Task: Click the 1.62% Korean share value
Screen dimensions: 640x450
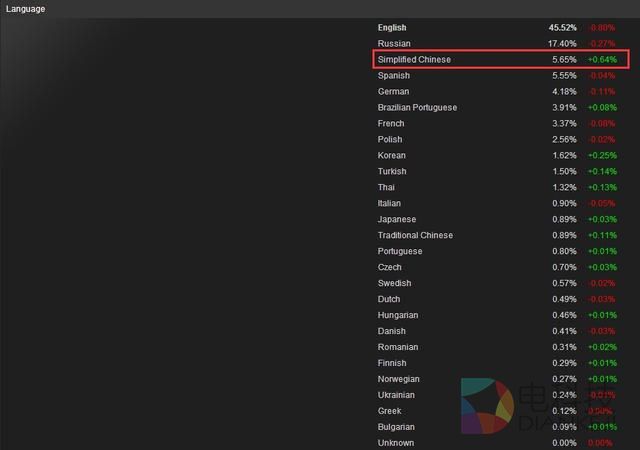Action: tap(564, 156)
